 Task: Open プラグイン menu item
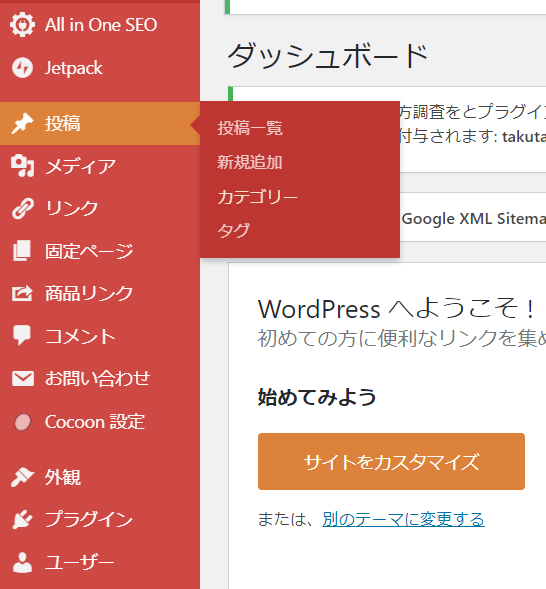click(100, 520)
